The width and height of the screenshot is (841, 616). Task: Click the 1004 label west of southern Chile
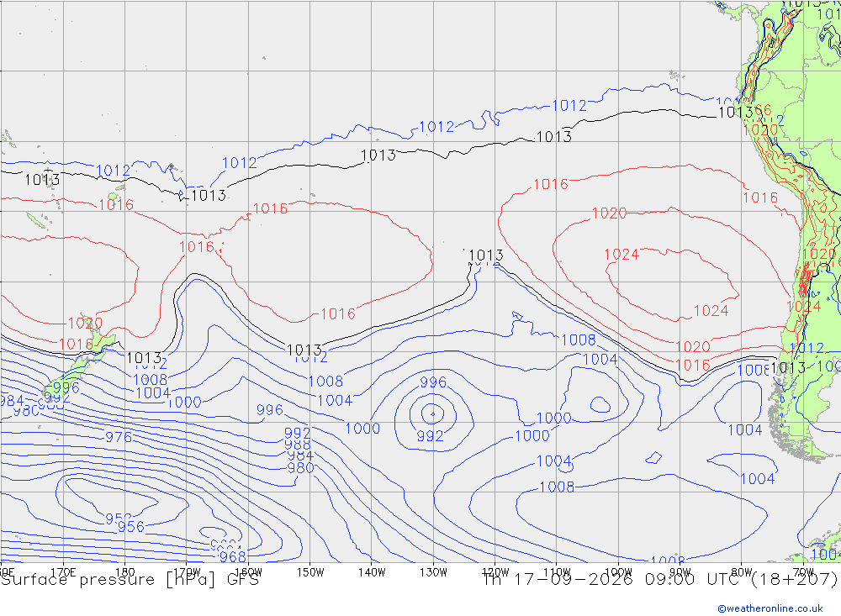[744, 430]
